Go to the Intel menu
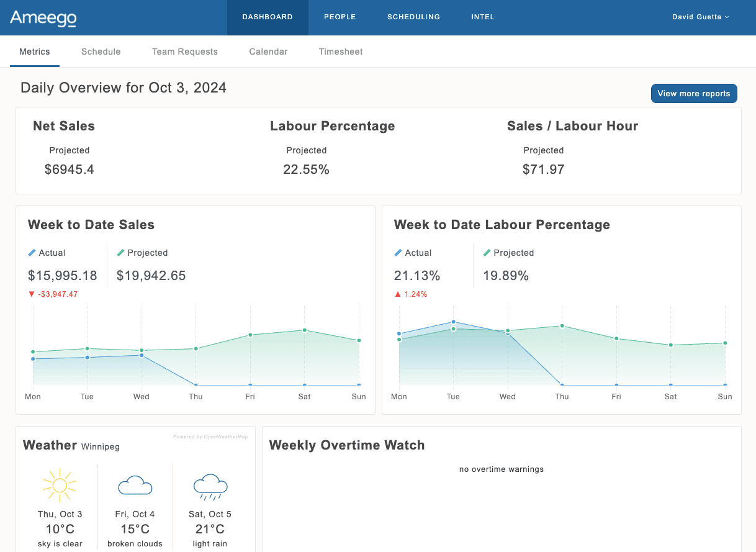 (482, 17)
